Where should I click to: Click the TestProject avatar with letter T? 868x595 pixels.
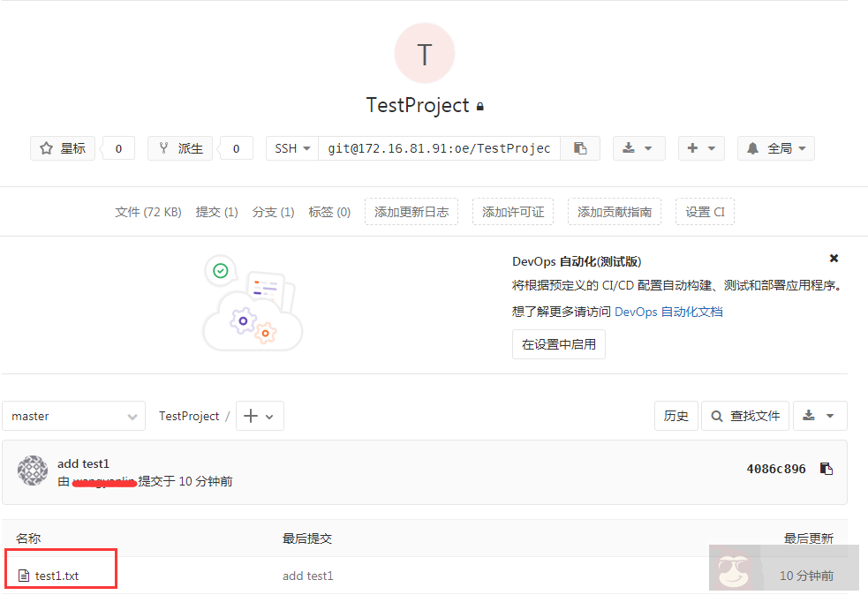pyautogui.click(x=424, y=53)
